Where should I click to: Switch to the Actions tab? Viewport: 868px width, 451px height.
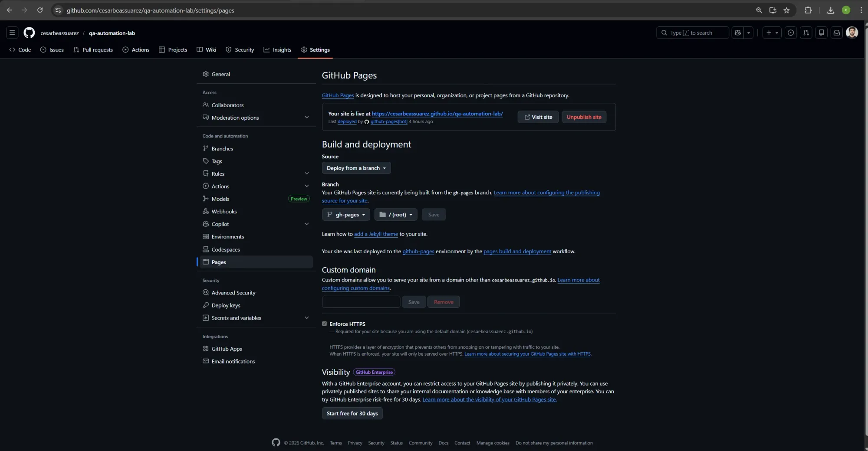click(x=136, y=50)
